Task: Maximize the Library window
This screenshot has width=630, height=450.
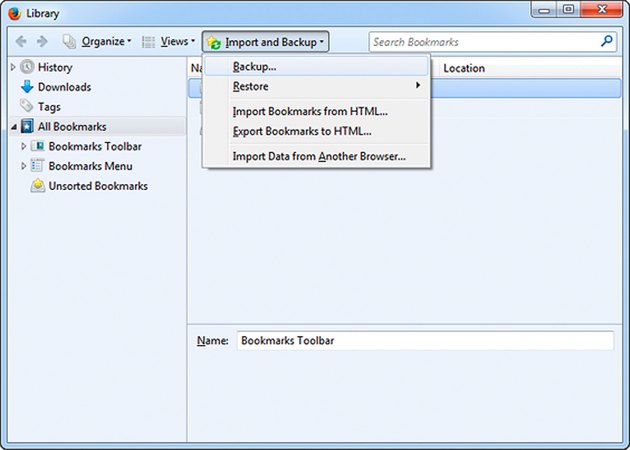Action: click(x=568, y=10)
